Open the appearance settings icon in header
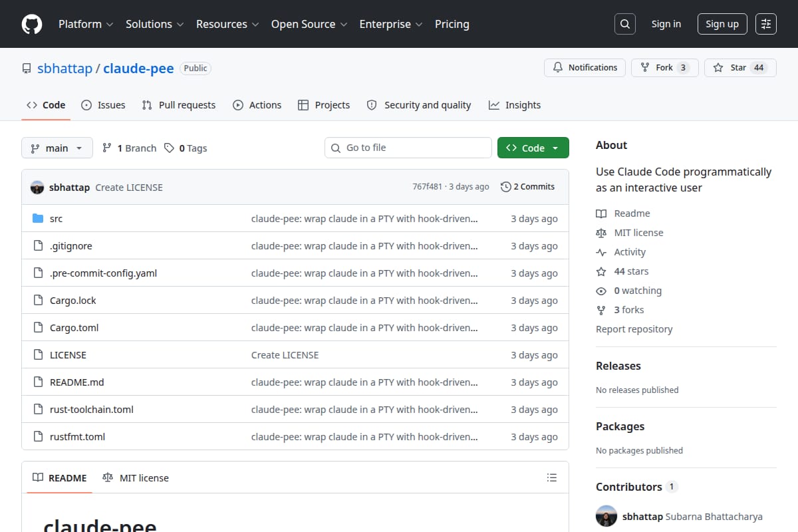Screen dimensions: 798x532 766,24
